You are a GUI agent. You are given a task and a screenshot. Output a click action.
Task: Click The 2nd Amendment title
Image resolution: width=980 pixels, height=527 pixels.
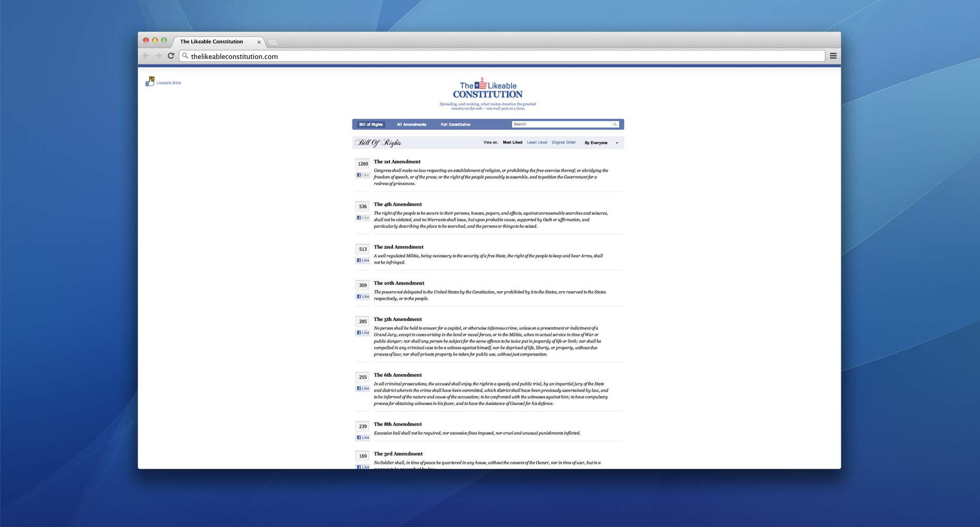(x=399, y=247)
